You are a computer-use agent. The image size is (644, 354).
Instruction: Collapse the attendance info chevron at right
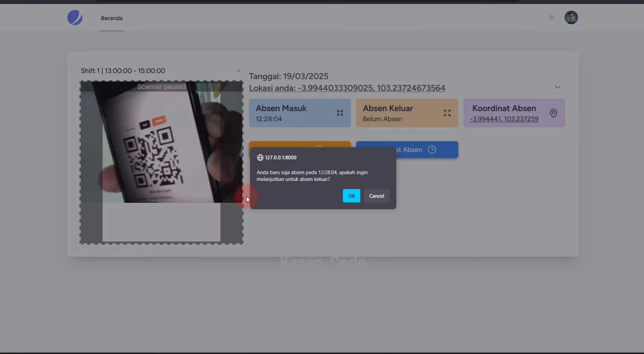558,87
